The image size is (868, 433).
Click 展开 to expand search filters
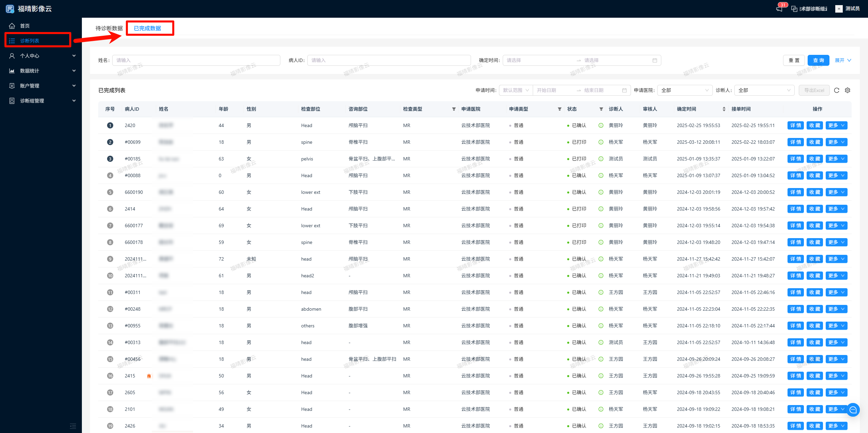click(x=843, y=60)
